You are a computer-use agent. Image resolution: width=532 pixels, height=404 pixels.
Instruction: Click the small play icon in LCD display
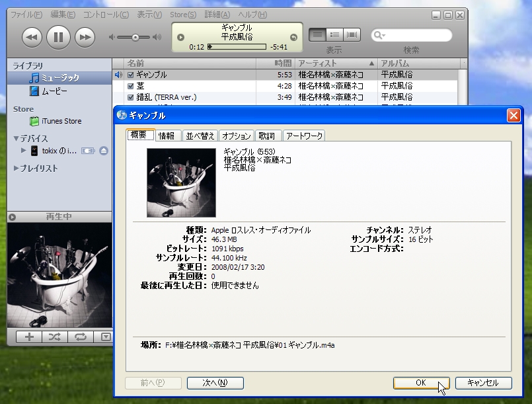click(x=181, y=37)
